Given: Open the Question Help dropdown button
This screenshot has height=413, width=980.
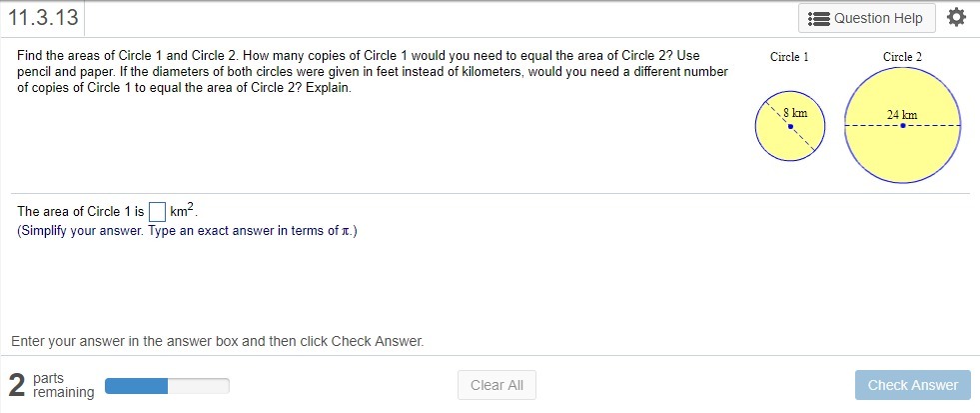Looking at the screenshot, I should (866, 18).
